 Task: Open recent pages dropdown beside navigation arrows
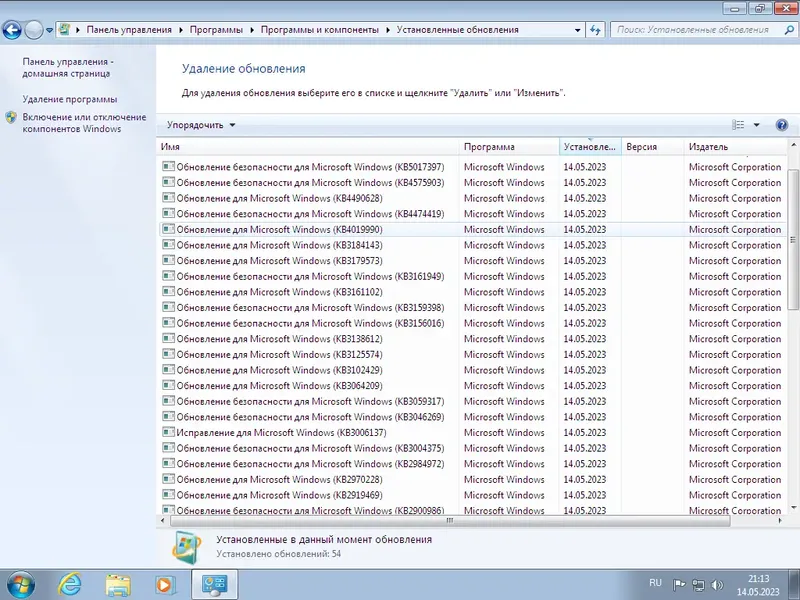pos(49,30)
